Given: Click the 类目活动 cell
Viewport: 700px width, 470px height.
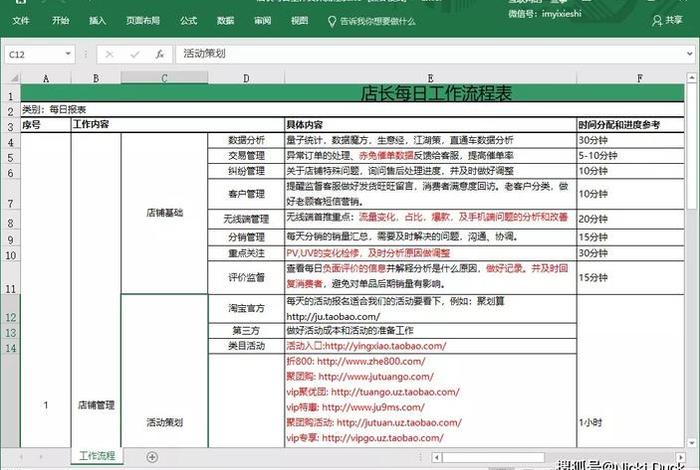Looking at the screenshot, I should (x=246, y=346).
